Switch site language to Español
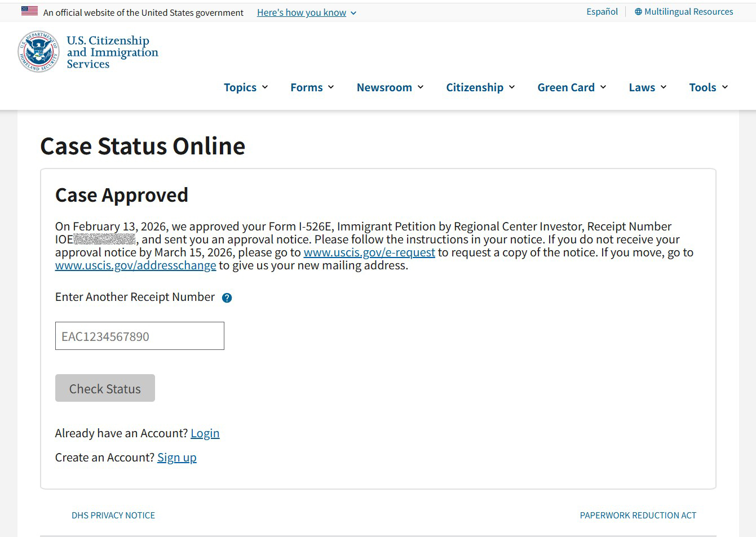The image size is (756, 537). click(x=602, y=12)
